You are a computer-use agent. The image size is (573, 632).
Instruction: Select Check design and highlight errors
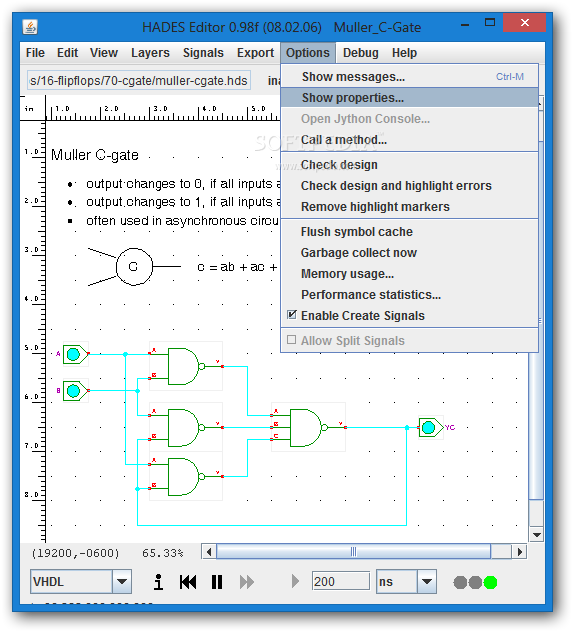point(409,185)
